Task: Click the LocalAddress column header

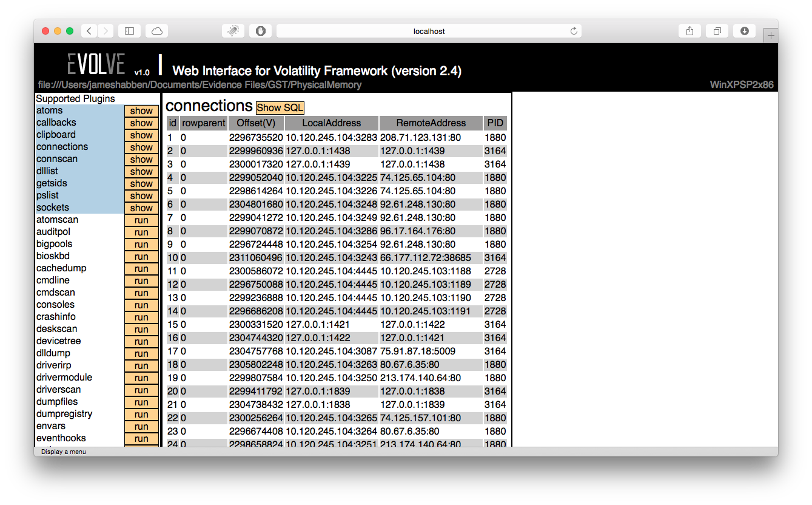Action: [331, 123]
